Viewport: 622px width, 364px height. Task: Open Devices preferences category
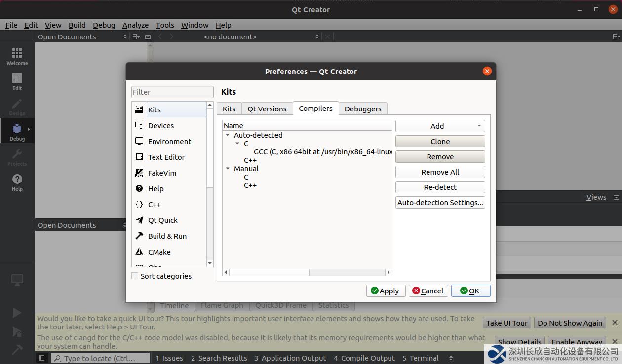(x=169, y=125)
